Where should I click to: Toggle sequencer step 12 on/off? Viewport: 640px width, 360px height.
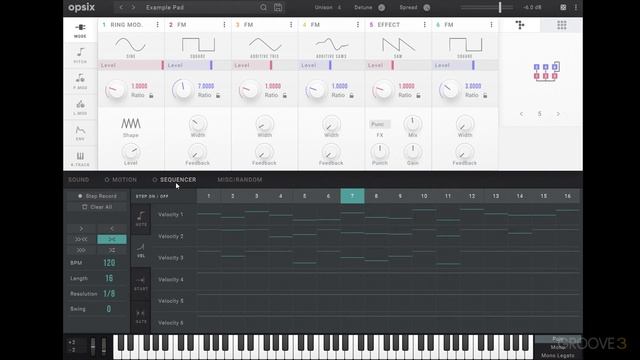472,196
